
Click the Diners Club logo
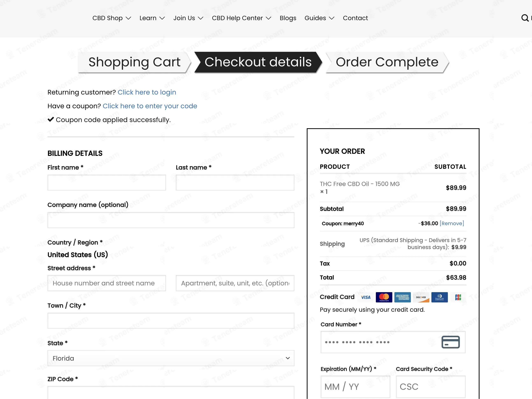pos(439,297)
